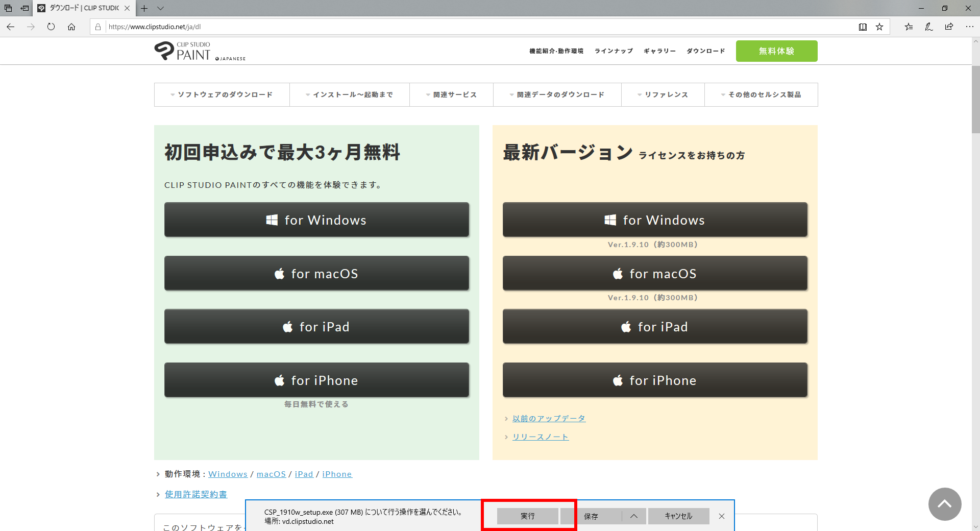
Task: Open iPad system requirements link
Action: click(x=304, y=474)
